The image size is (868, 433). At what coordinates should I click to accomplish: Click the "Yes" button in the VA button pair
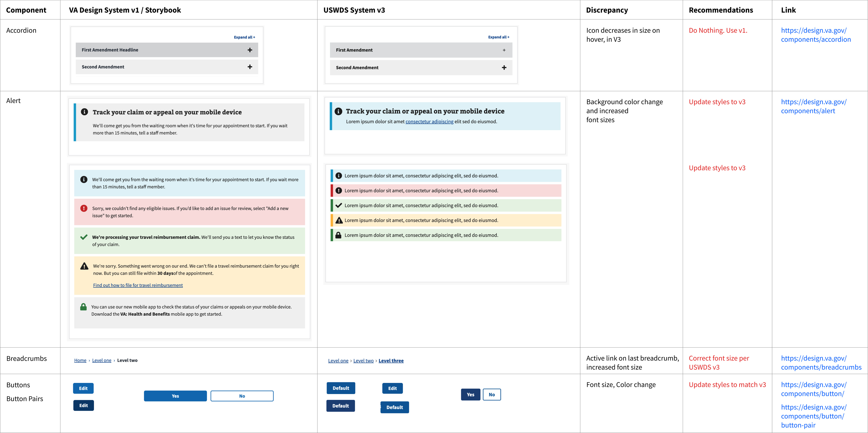[175, 396]
